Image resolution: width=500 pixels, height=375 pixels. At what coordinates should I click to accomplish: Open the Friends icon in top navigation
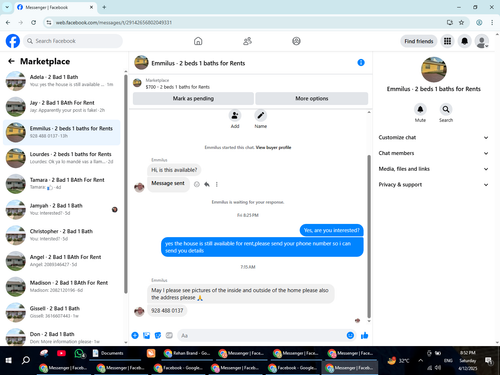click(x=247, y=41)
